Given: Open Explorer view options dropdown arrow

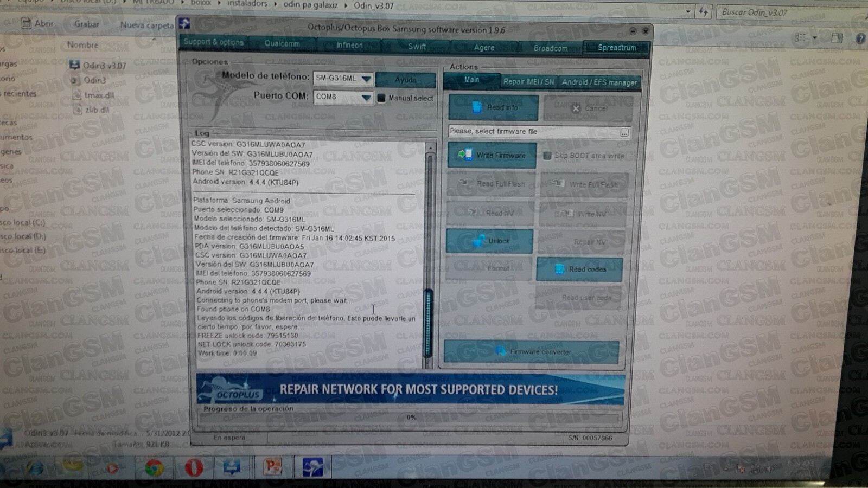Looking at the screenshot, I should click(815, 38).
